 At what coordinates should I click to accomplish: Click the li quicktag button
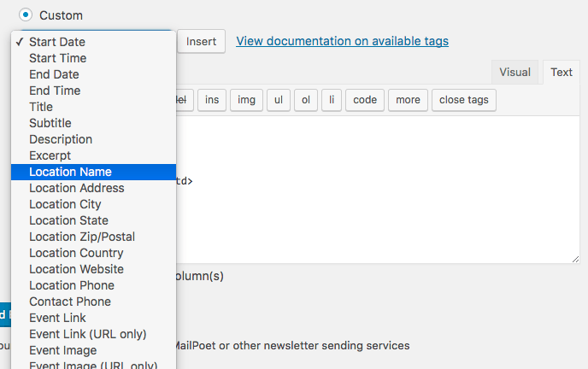pos(332,100)
